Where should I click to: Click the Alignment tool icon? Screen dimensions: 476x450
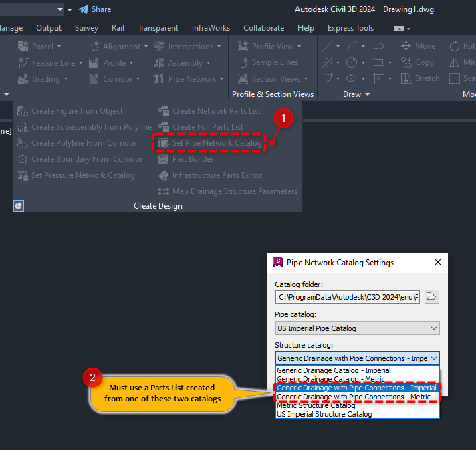[x=94, y=46]
